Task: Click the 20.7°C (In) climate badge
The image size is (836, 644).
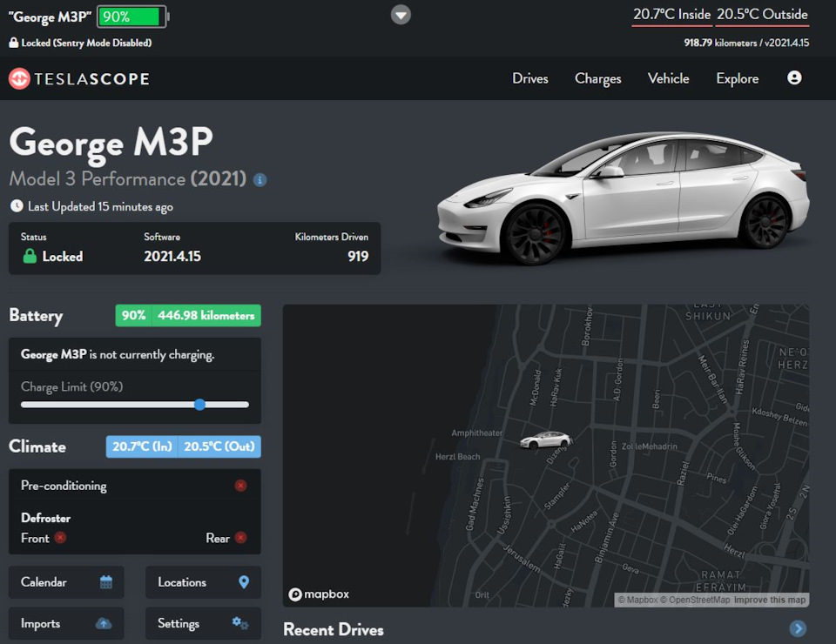Action: 142,446
